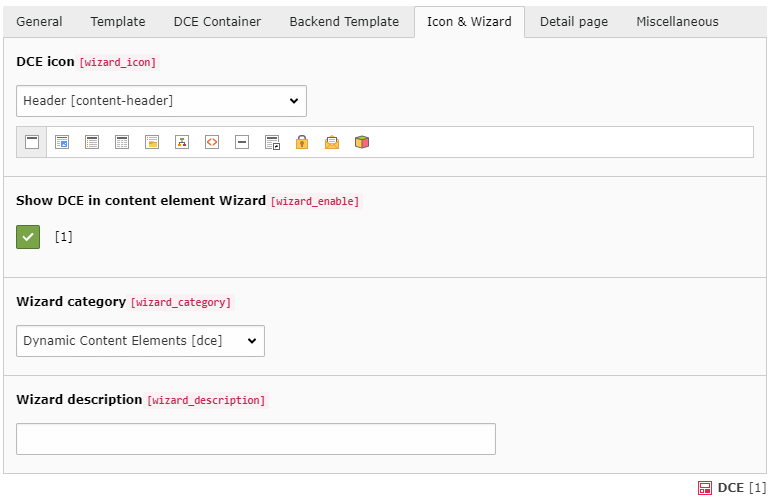The width and height of the screenshot is (772, 499).
Task: Select the mail envelope form icon
Action: tap(332, 142)
